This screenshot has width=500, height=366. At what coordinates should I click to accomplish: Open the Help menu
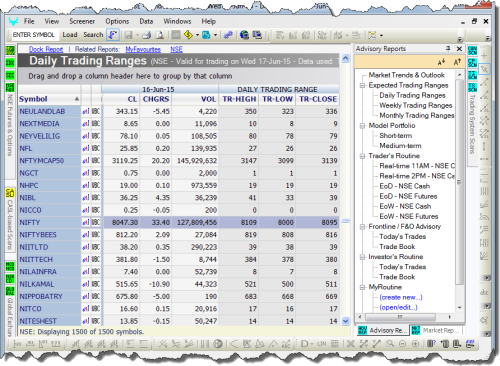[208, 21]
